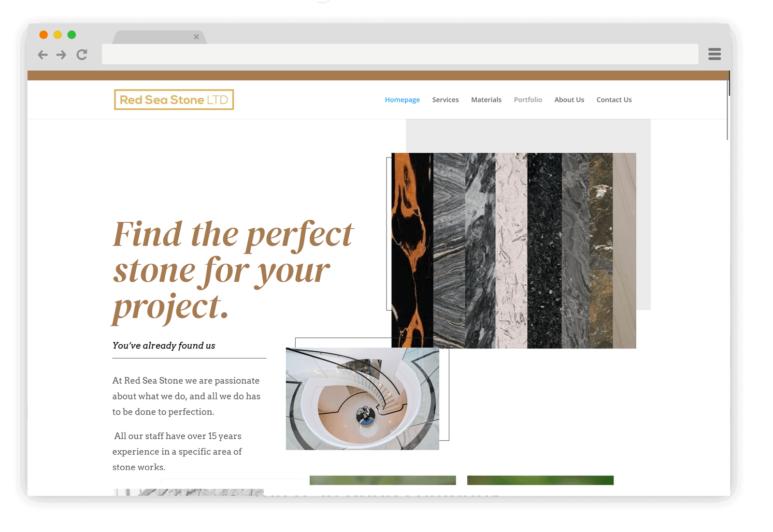773x532 pixels.
Task: Click the browser back arrow
Action: (43, 55)
